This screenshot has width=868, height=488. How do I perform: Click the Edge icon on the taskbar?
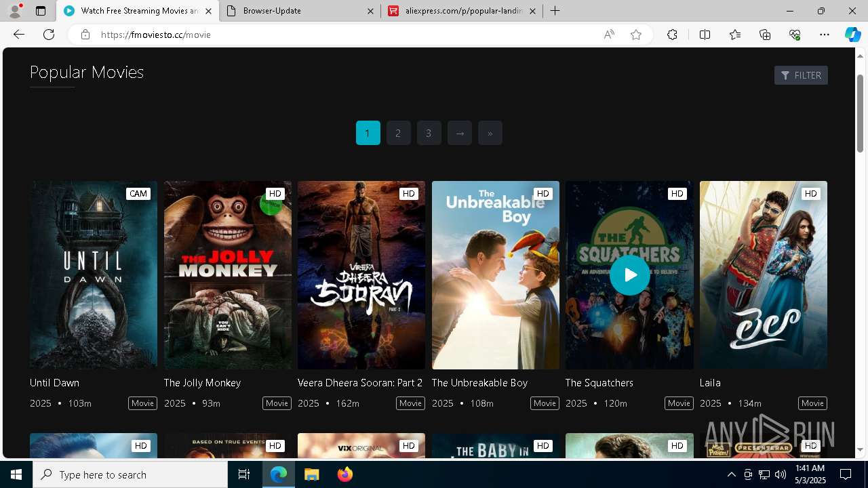pyautogui.click(x=279, y=474)
